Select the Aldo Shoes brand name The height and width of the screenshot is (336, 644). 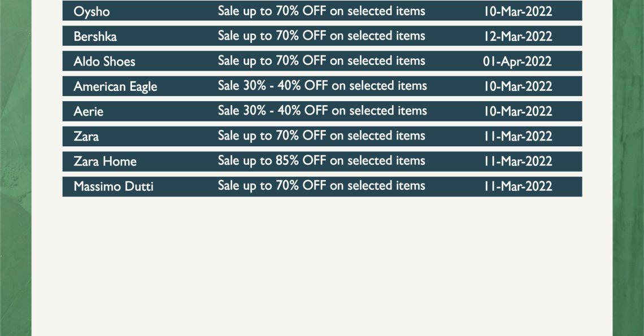click(105, 61)
